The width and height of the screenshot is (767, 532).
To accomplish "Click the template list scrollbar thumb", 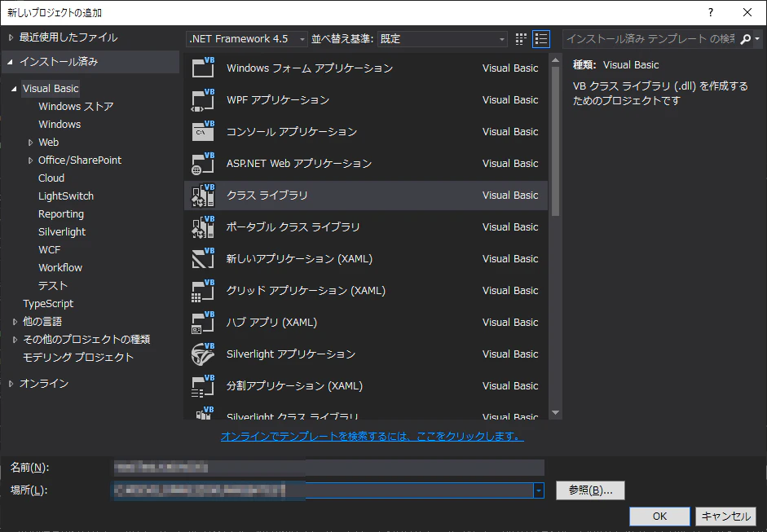I will [555, 141].
